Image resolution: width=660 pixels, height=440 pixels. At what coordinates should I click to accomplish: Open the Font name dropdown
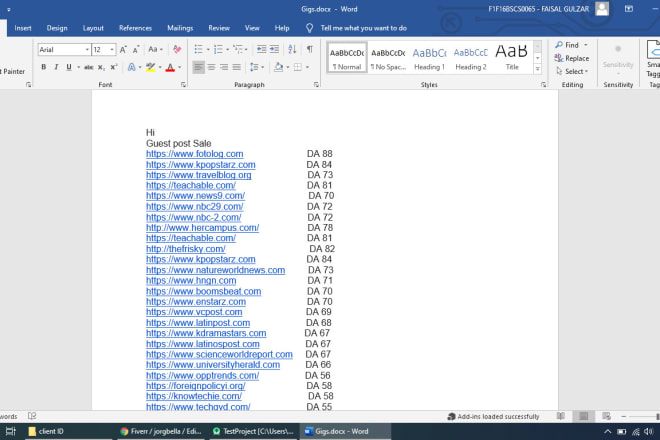(87, 50)
